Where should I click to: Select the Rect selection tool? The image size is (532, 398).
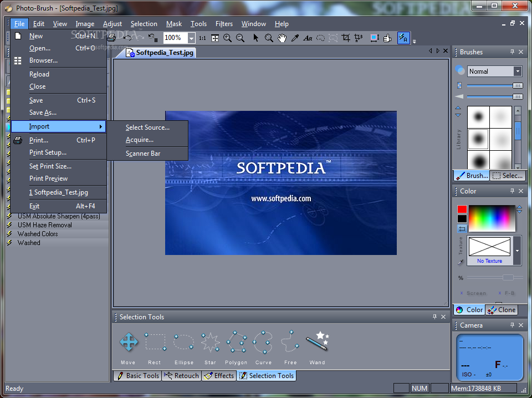(x=155, y=341)
